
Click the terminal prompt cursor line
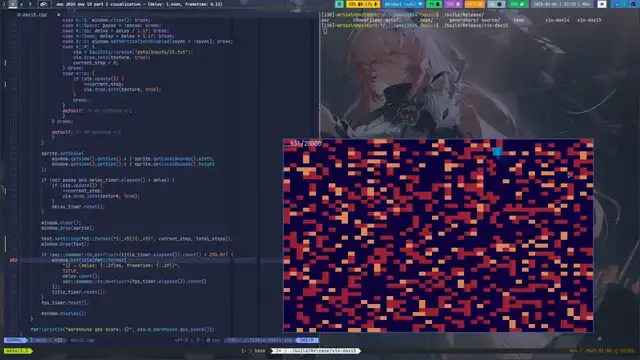coord(325,31)
